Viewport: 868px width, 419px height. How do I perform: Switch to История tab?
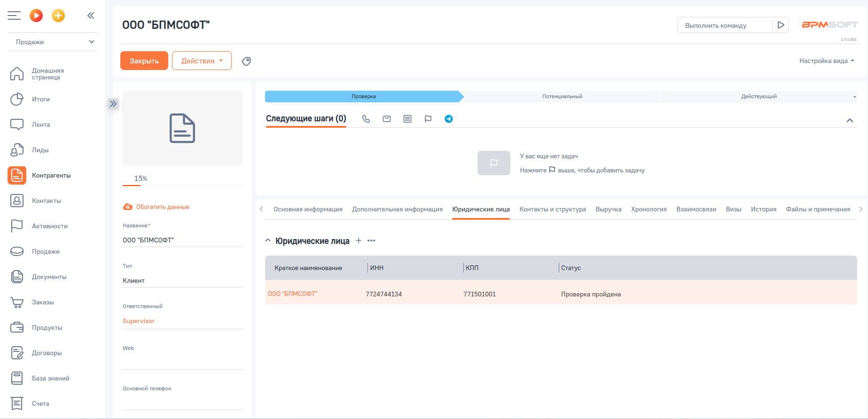pyautogui.click(x=764, y=209)
